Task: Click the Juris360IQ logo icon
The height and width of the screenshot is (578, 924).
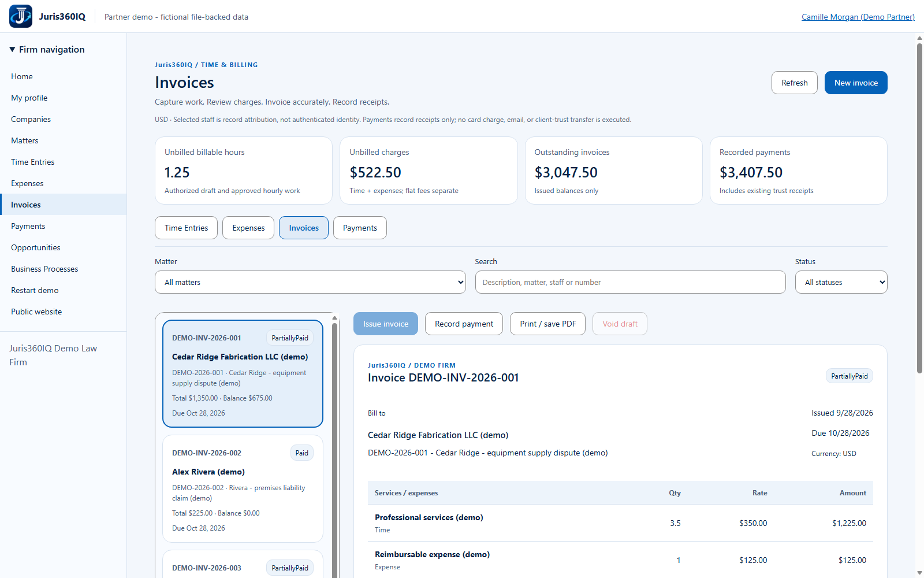Action: pos(21,16)
